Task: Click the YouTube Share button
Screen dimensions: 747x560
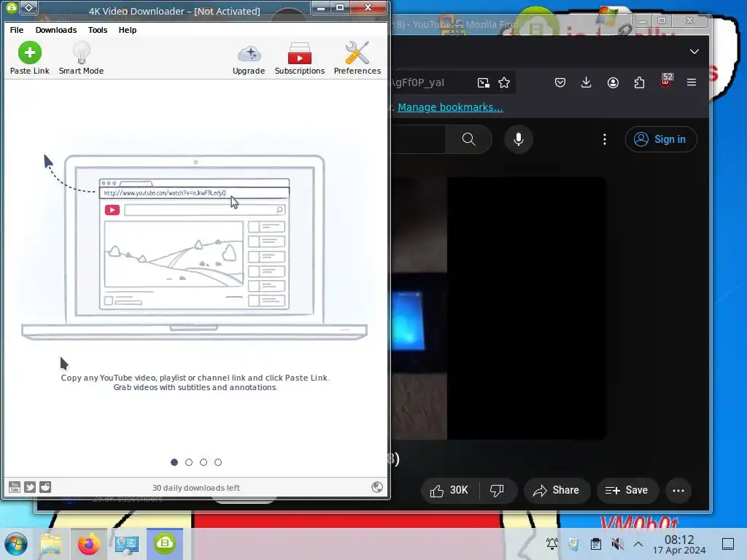Action: tap(557, 490)
